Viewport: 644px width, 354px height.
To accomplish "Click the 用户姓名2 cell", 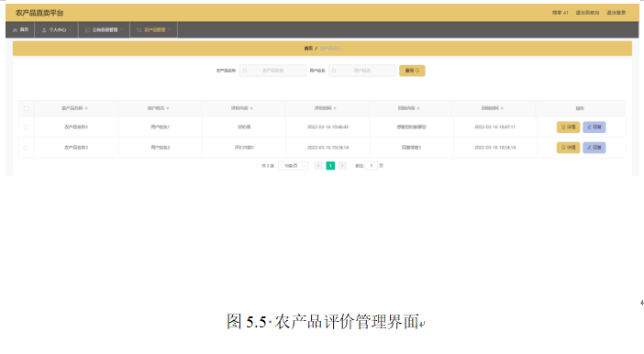I will pos(161,148).
